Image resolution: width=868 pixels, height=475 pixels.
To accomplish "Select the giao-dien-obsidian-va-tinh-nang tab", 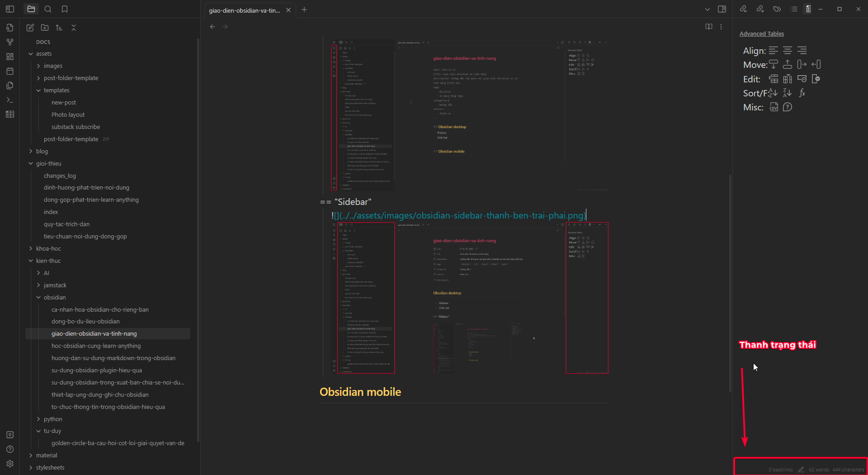I will pyautogui.click(x=244, y=10).
